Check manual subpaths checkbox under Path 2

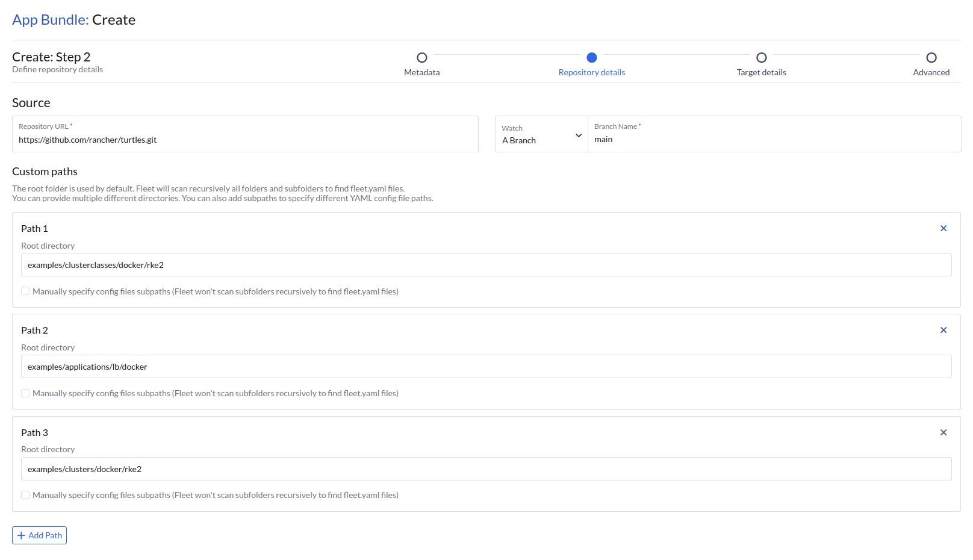coord(25,393)
